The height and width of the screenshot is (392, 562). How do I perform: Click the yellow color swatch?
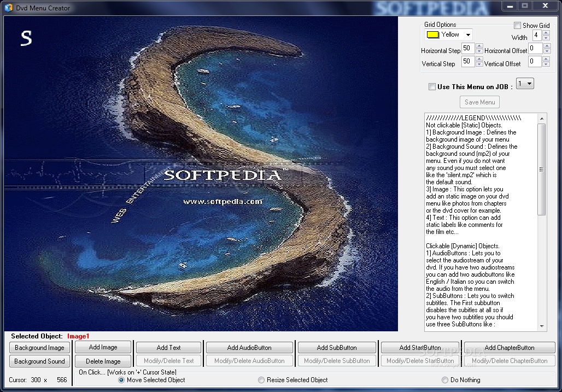(x=433, y=35)
